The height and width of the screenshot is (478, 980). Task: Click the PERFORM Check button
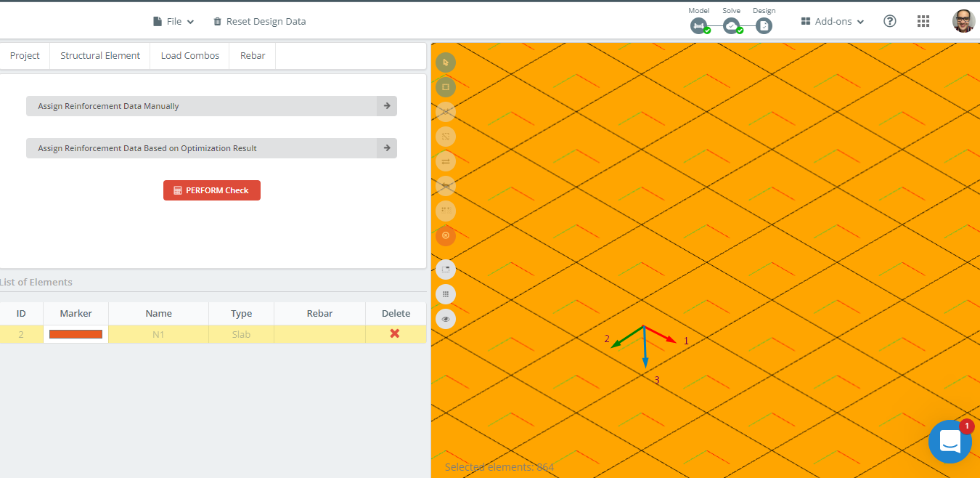tap(212, 190)
